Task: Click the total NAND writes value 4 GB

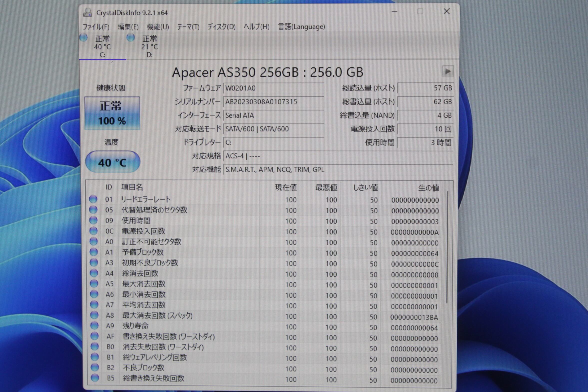Action: coord(425,115)
